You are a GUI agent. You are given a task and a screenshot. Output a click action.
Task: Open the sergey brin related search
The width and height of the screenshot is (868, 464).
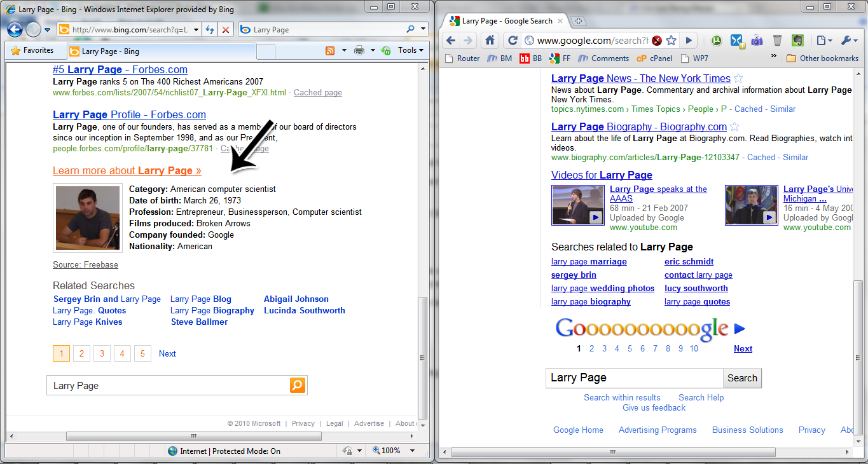pyautogui.click(x=574, y=275)
